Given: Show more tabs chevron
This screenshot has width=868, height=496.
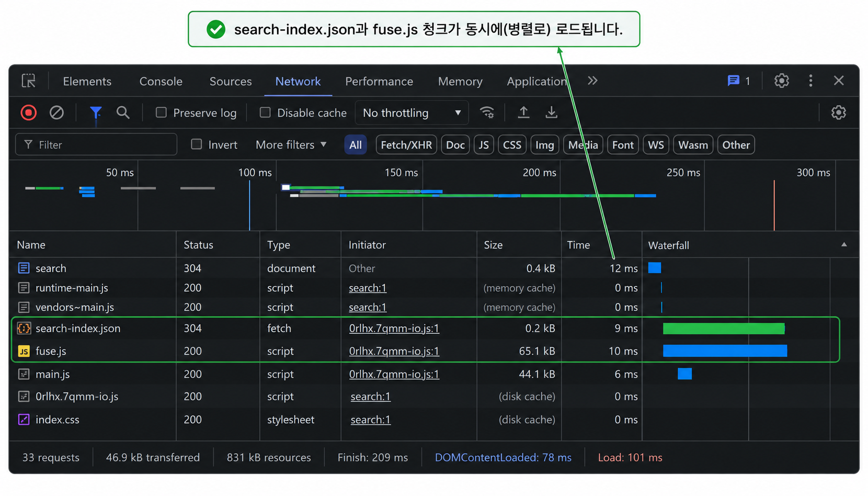Looking at the screenshot, I should (592, 81).
